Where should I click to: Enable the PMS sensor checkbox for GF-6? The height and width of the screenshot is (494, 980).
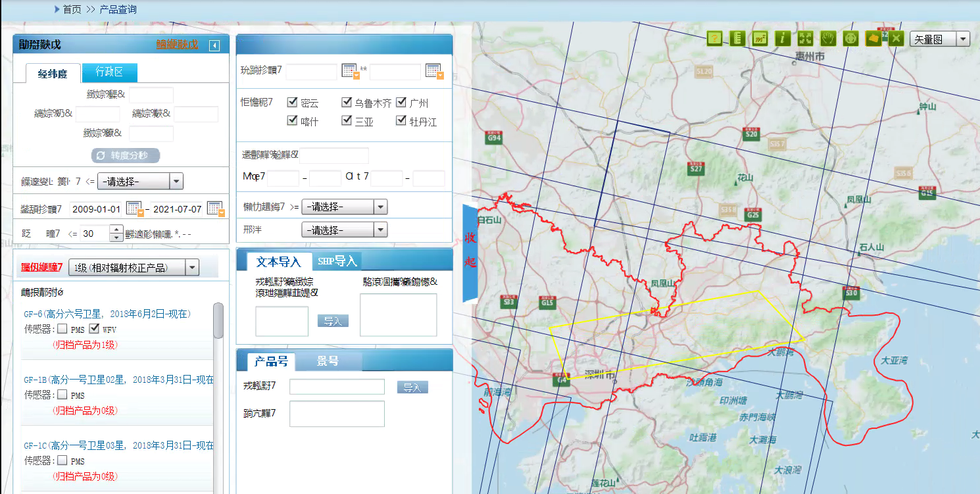[62, 329]
